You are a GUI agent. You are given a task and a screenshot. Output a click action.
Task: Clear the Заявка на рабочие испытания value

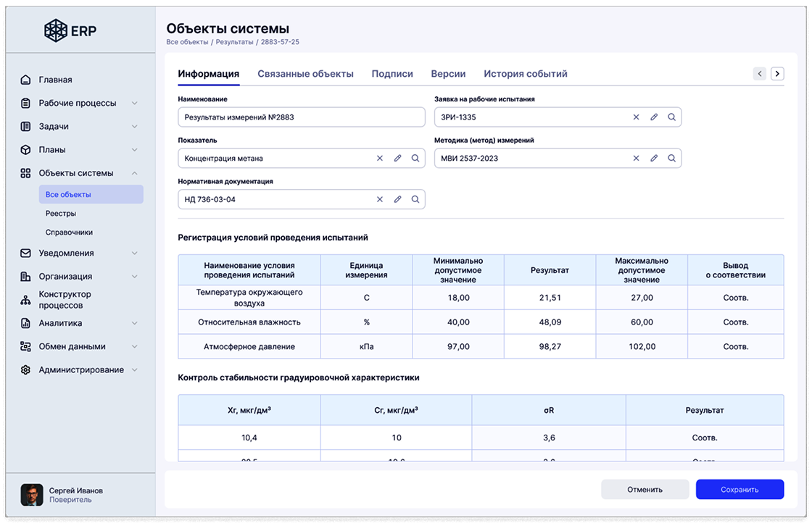[636, 117]
